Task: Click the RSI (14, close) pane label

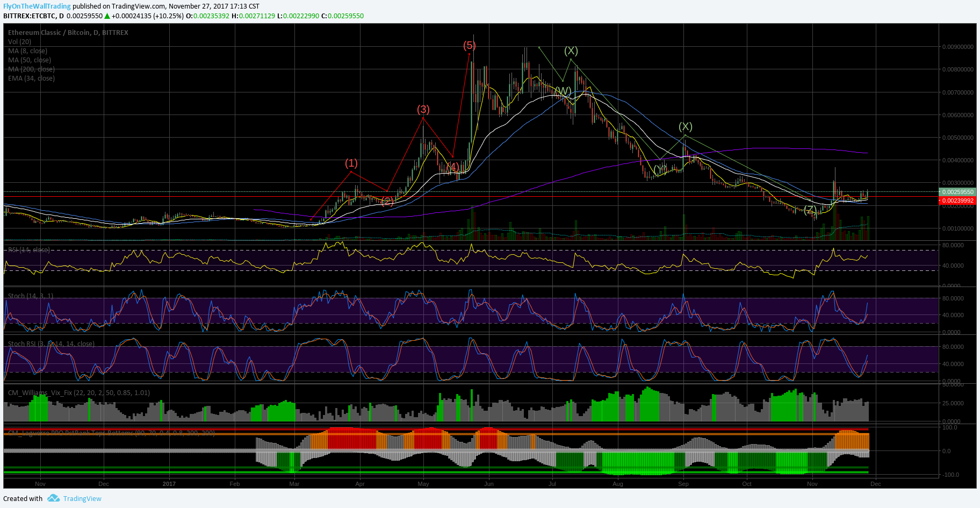Action: [x=29, y=250]
